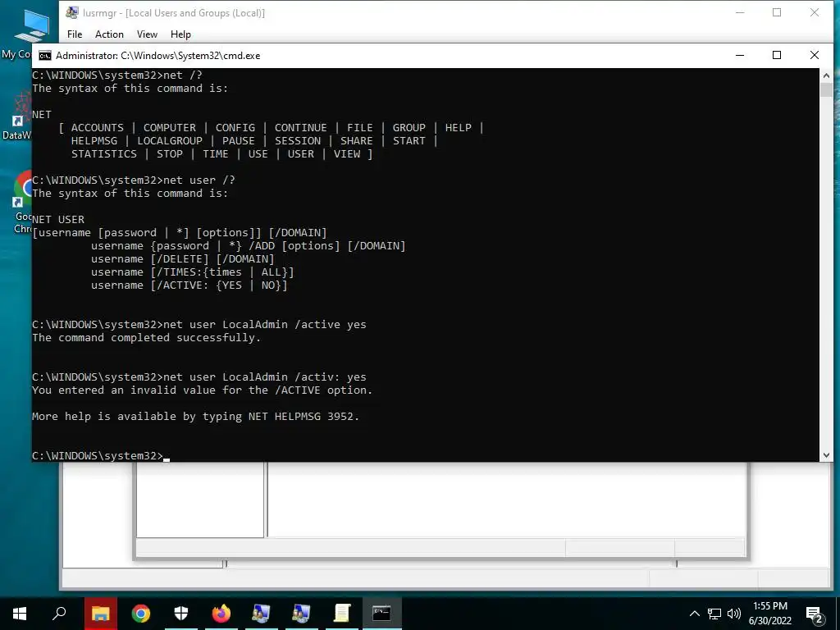Click the 'net user /?' command line
The width and height of the screenshot is (840, 630).
point(134,180)
